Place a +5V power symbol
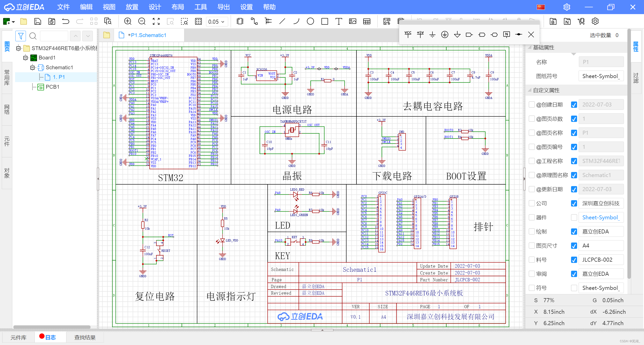Image resolution: width=644 pixels, height=345 pixels. point(420,34)
